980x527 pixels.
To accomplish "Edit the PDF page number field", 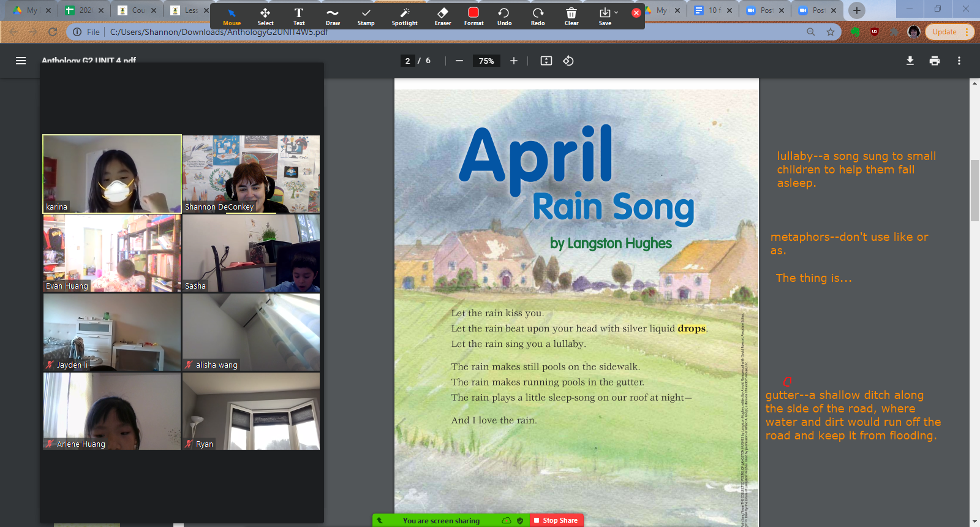I will (407, 61).
